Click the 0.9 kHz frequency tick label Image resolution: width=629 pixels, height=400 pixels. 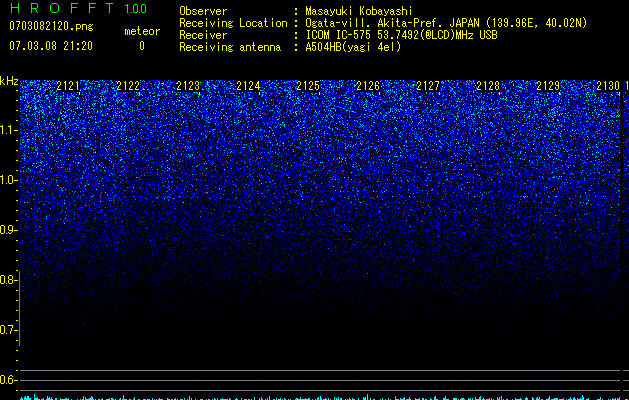pyautogui.click(x=8, y=230)
